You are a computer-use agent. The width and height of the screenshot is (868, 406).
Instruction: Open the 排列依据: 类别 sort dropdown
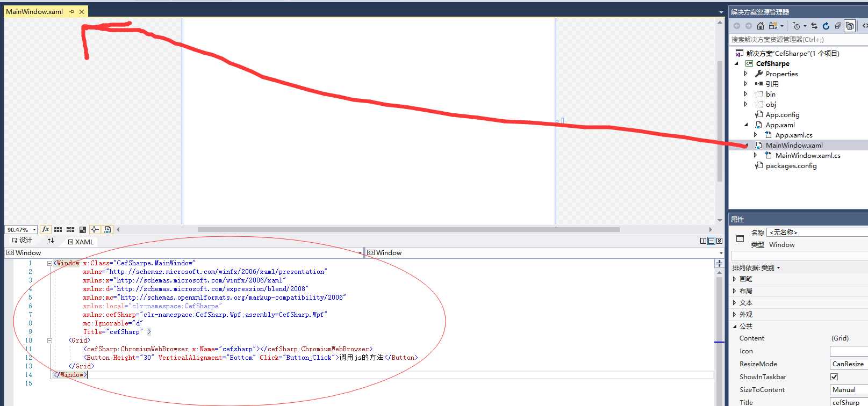[x=756, y=267]
